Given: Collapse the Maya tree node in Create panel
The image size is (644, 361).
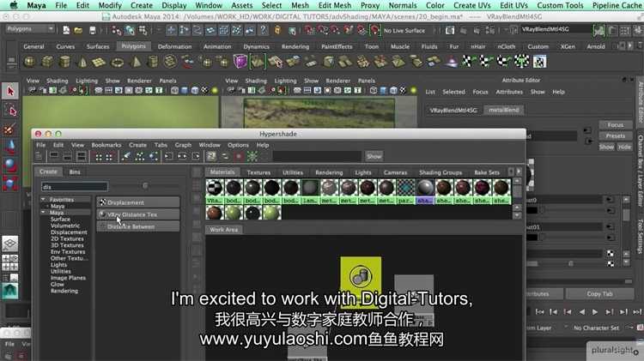Looking at the screenshot, I should [43, 213].
